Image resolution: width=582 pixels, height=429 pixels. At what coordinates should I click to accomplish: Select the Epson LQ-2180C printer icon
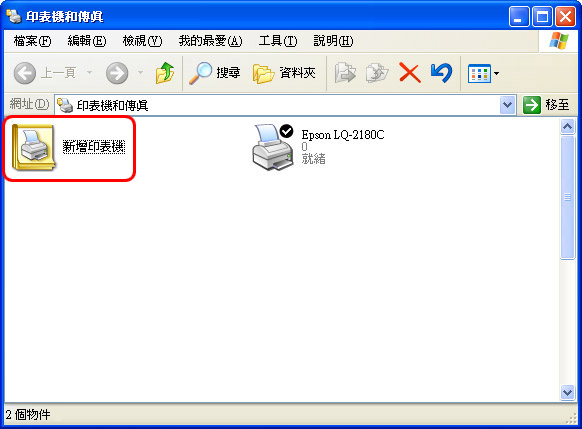(x=273, y=147)
